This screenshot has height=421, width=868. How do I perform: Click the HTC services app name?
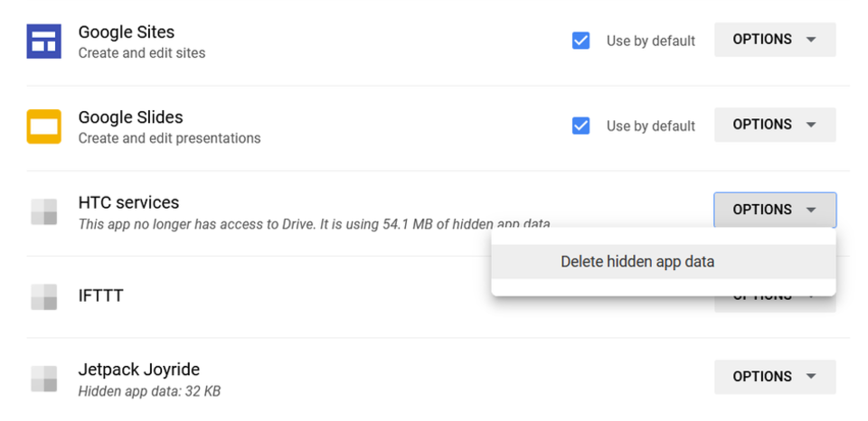click(x=128, y=202)
